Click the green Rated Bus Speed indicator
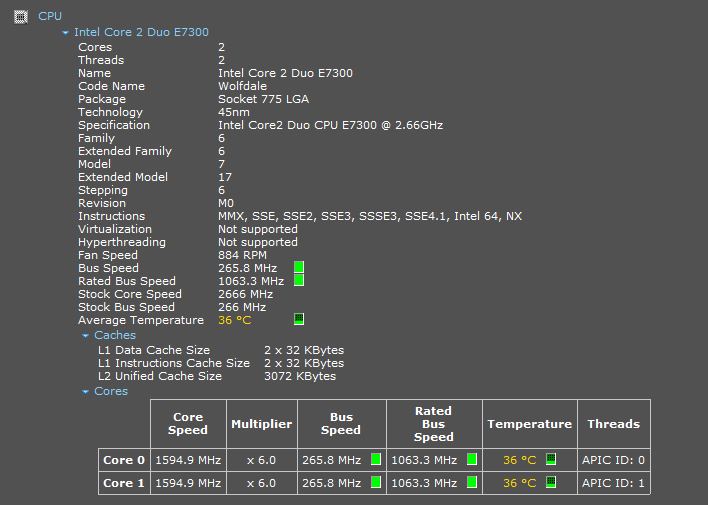Screen dimensions: 708x505 point(299,281)
